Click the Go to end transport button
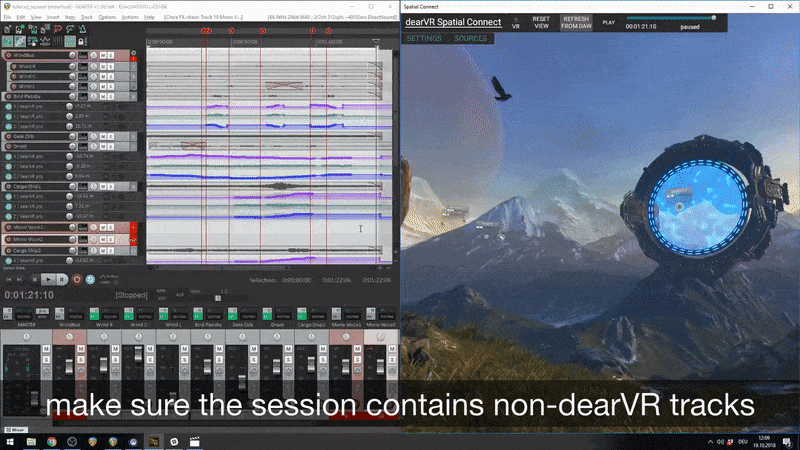 click(19, 280)
